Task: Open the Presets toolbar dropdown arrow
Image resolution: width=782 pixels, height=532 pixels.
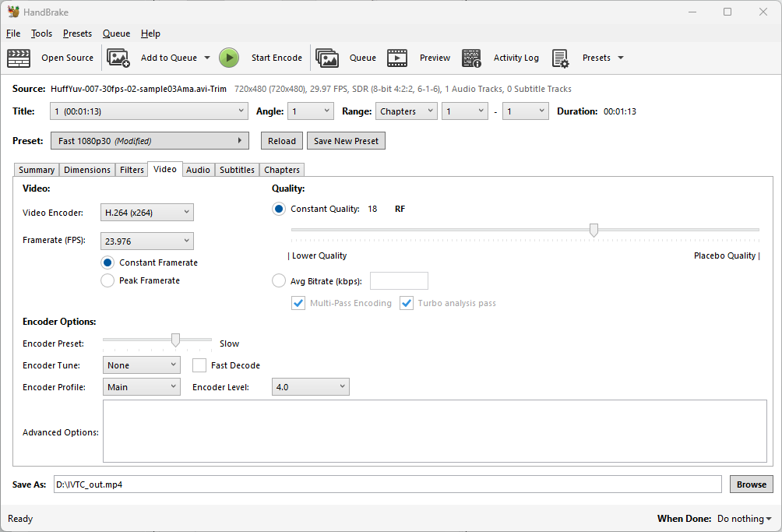Action: (x=621, y=58)
